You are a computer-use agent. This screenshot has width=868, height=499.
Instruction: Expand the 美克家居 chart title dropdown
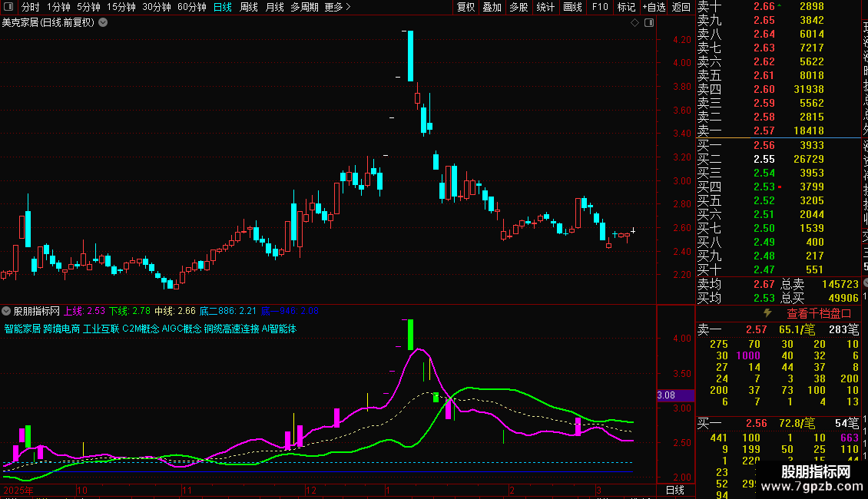coord(103,23)
